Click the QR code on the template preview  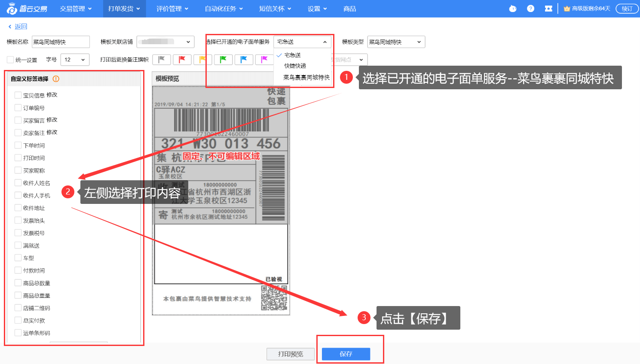click(274, 297)
